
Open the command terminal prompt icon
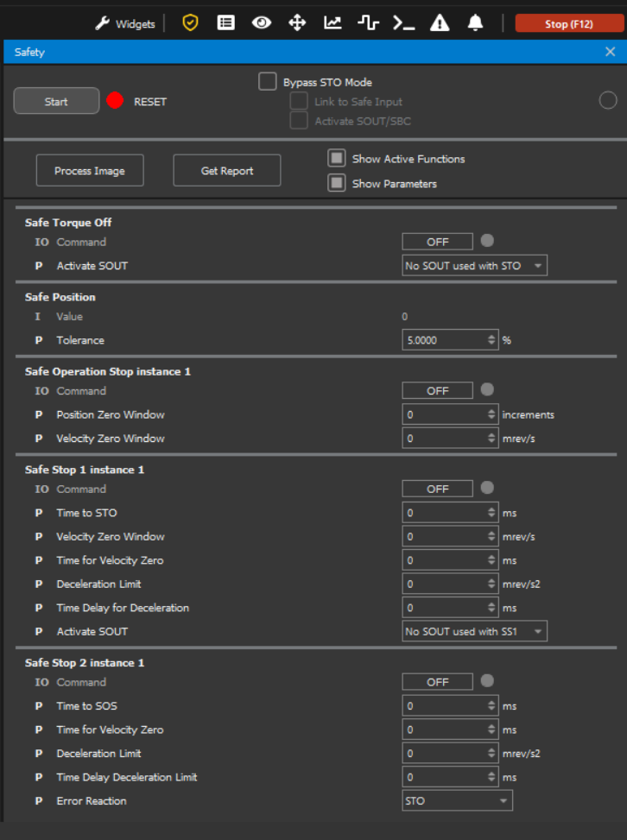point(403,23)
